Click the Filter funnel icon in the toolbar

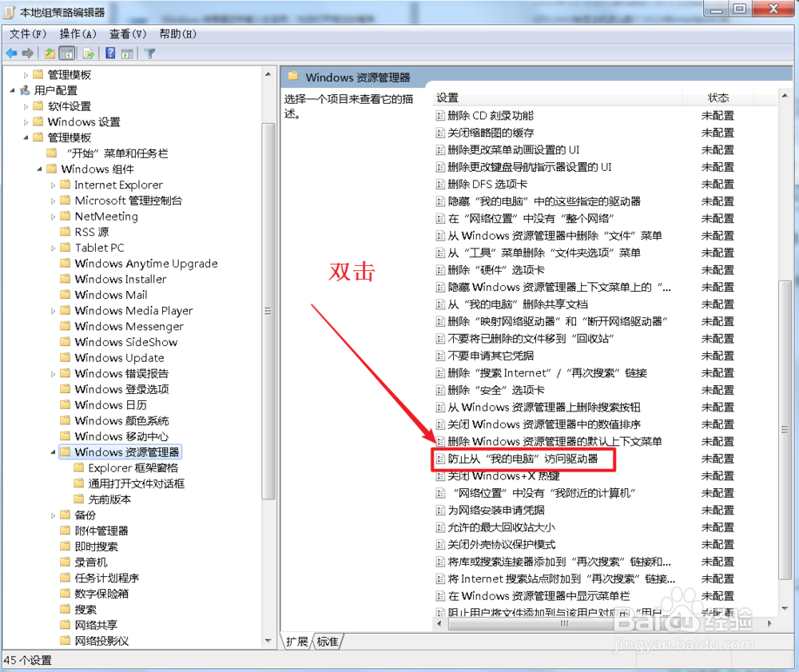[x=149, y=53]
